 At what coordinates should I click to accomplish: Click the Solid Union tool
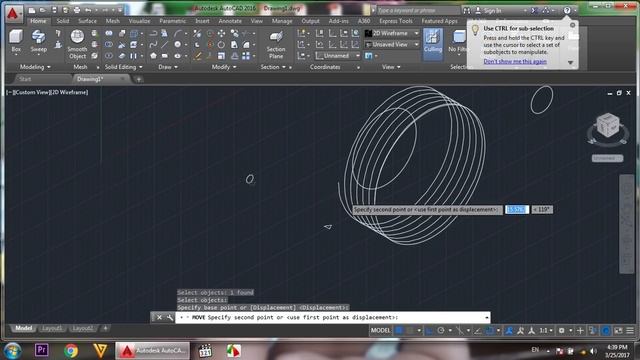pyautogui.click(x=109, y=33)
